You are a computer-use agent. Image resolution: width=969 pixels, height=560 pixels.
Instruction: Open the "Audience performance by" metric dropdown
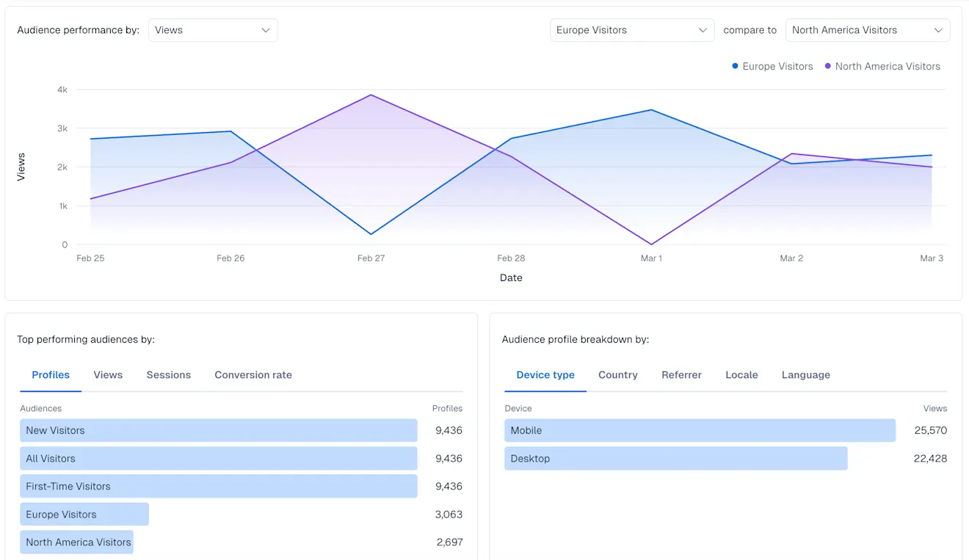point(213,30)
